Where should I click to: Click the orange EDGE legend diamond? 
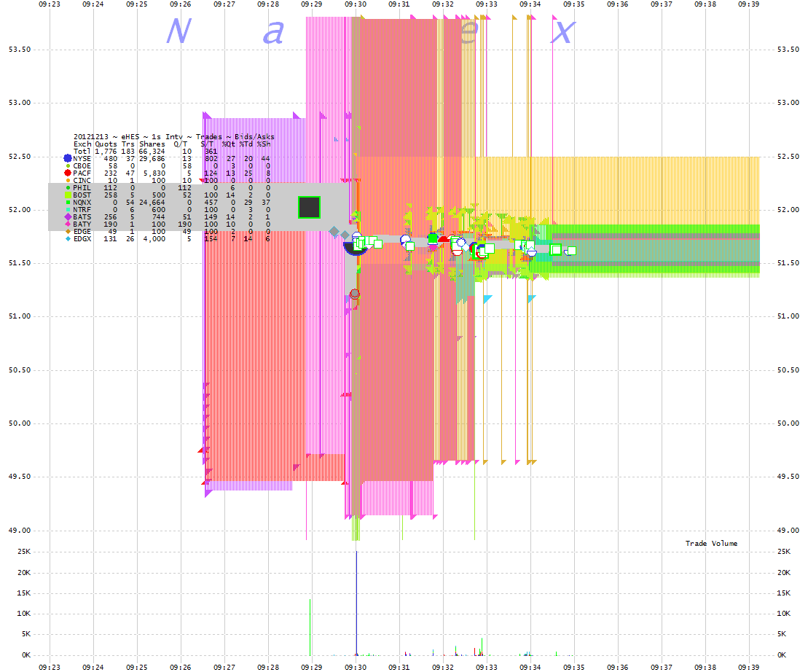click(x=68, y=231)
